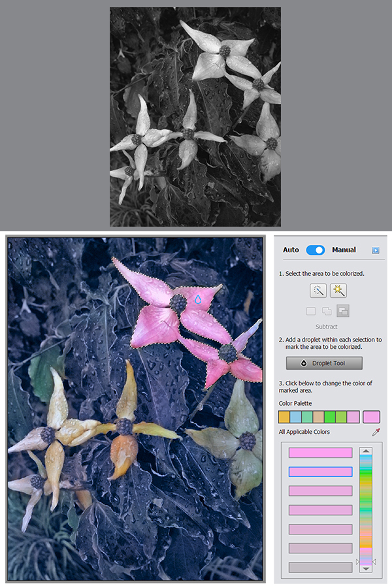Click the 'Subtract' mode label
Screen dimensions: 392x588
[327, 327]
